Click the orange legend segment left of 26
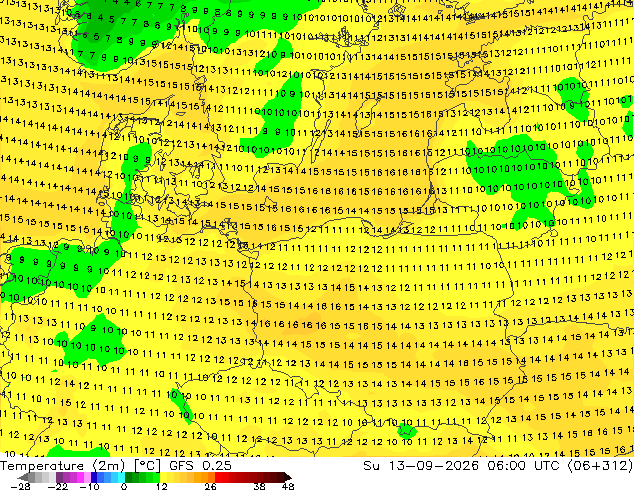This screenshot has height=490, width=634. 211,477
